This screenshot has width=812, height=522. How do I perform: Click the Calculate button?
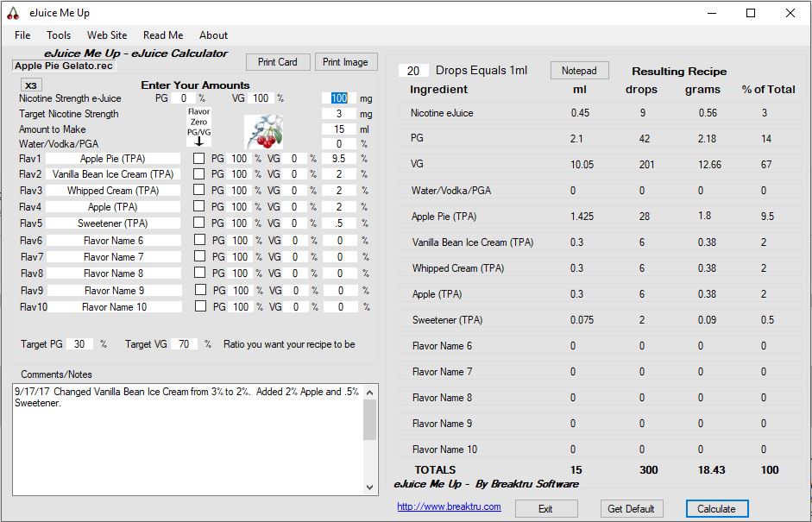[717, 508]
